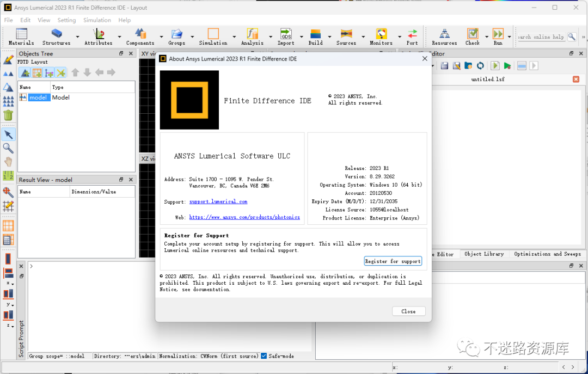Click the Sources toolbar icon
588x374 pixels.
tap(346, 34)
